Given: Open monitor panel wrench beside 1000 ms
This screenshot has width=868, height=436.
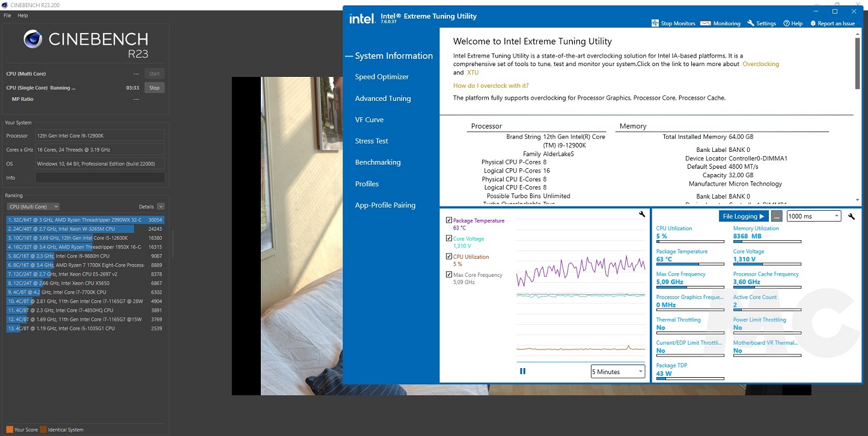Looking at the screenshot, I should point(851,216).
